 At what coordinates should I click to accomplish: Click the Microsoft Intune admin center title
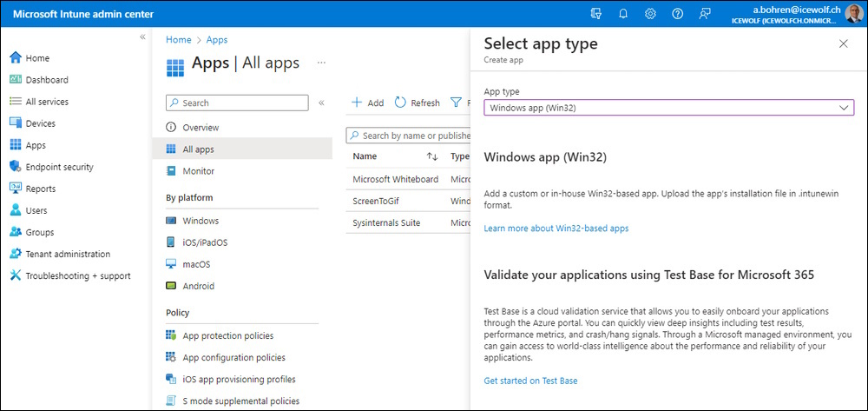[x=83, y=14]
